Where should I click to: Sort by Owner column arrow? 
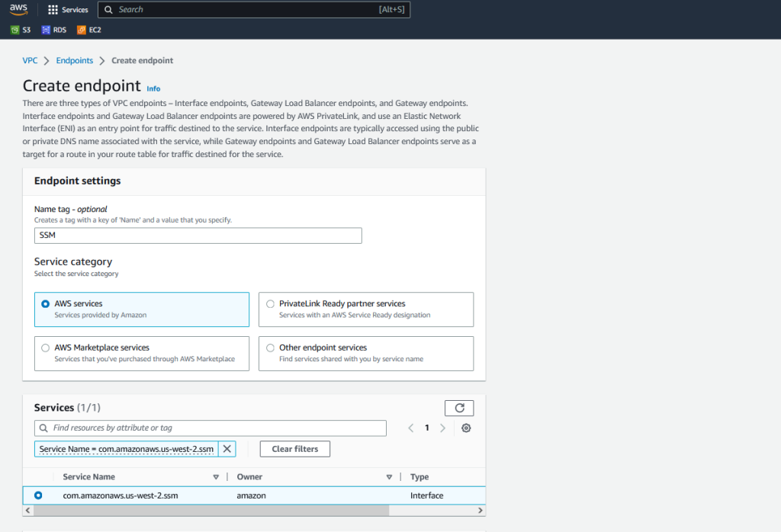click(390, 477)
